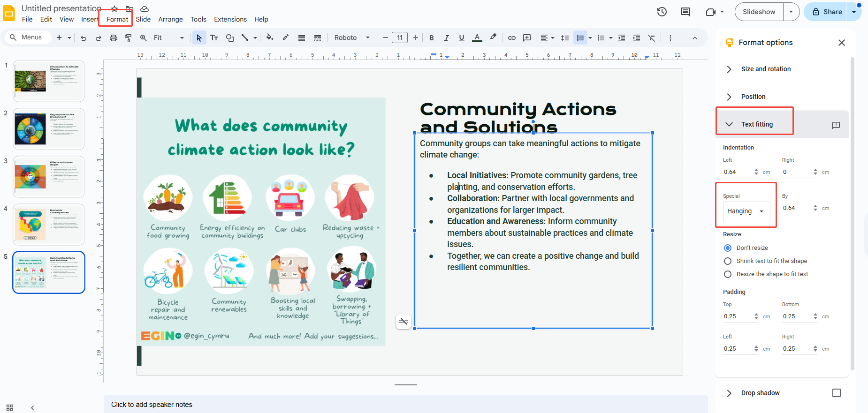Select the Text box tool
This screenshot has height=413, width=868.
tap(214, 38)
